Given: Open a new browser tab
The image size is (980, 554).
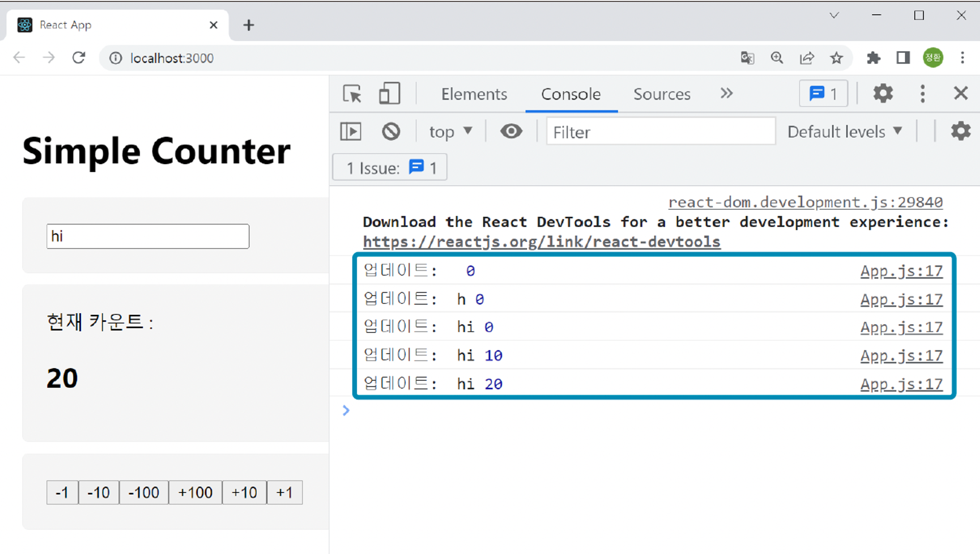Looking at the screenshot, I should point(248,25).
